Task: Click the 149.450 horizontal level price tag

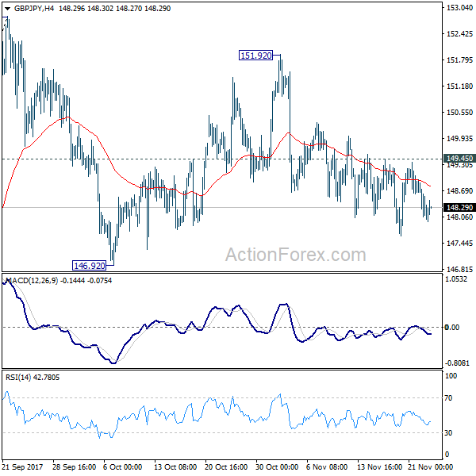Action: click(x=459, y=158)
